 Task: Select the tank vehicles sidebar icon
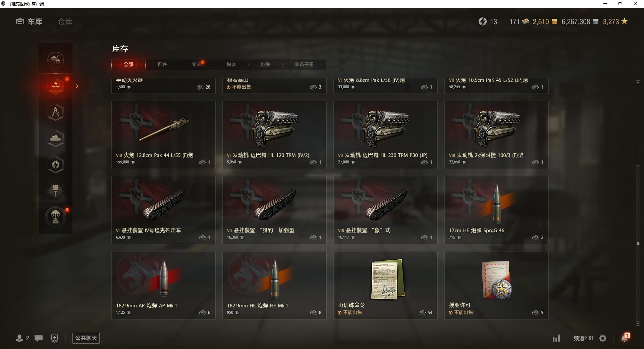tap(56, 138)
